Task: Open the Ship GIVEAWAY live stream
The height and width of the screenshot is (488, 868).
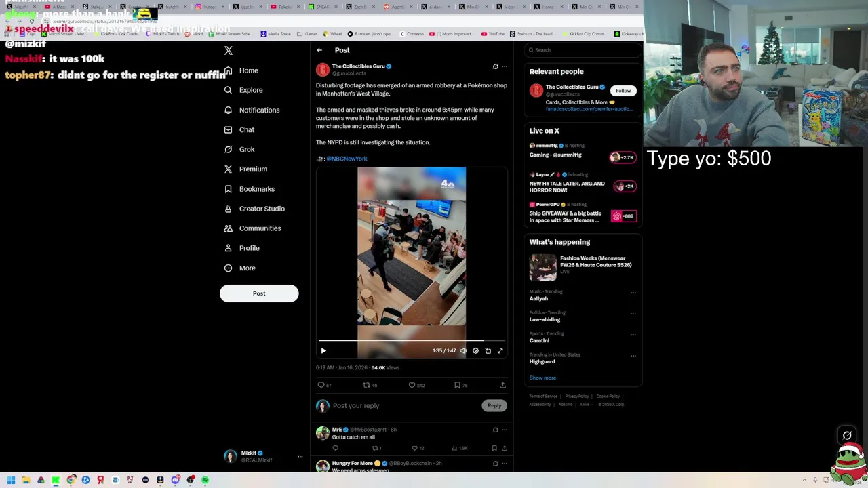Action: (x=583, y=213)
